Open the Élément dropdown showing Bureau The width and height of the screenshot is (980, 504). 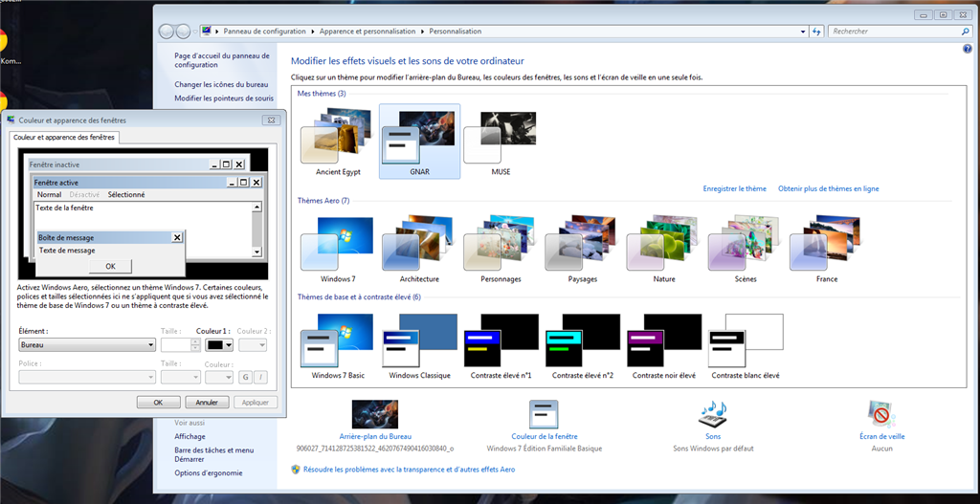(x=87, y=344)
